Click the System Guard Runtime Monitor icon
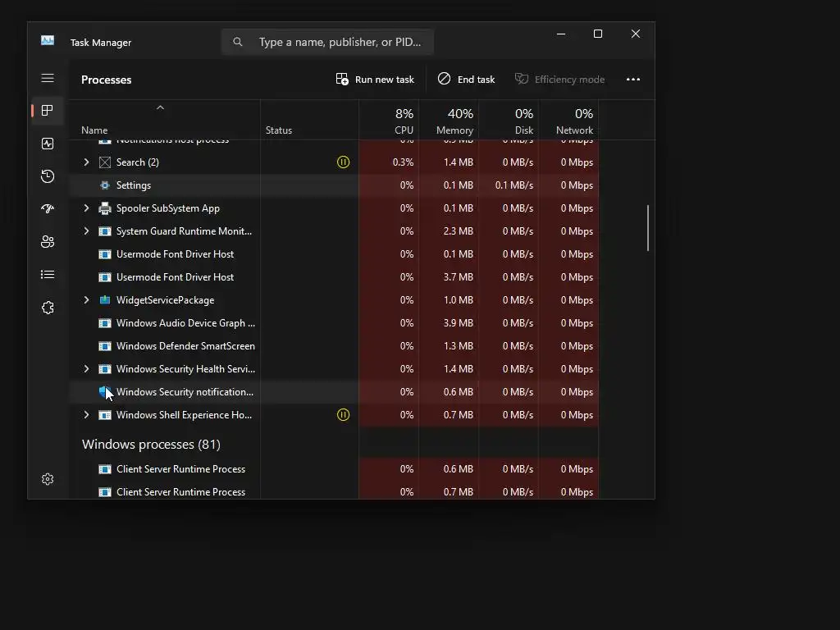 105,231
